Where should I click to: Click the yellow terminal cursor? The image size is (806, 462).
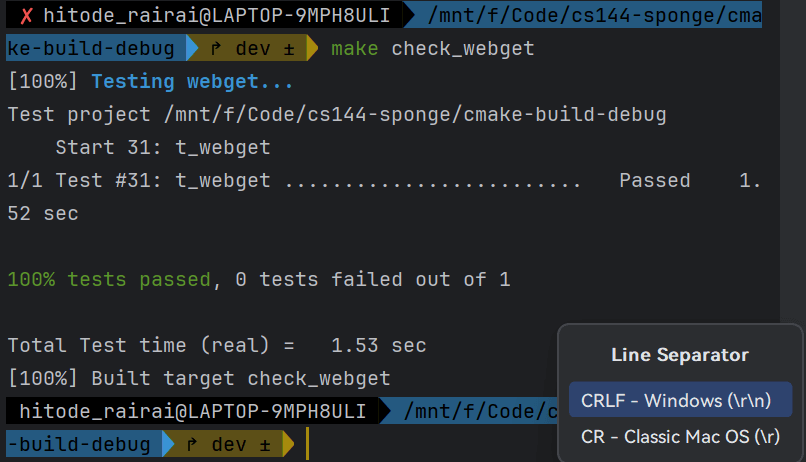308,444
